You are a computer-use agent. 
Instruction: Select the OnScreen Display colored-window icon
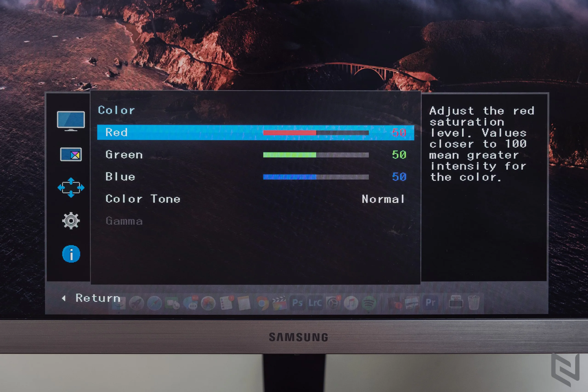[71, 155]
